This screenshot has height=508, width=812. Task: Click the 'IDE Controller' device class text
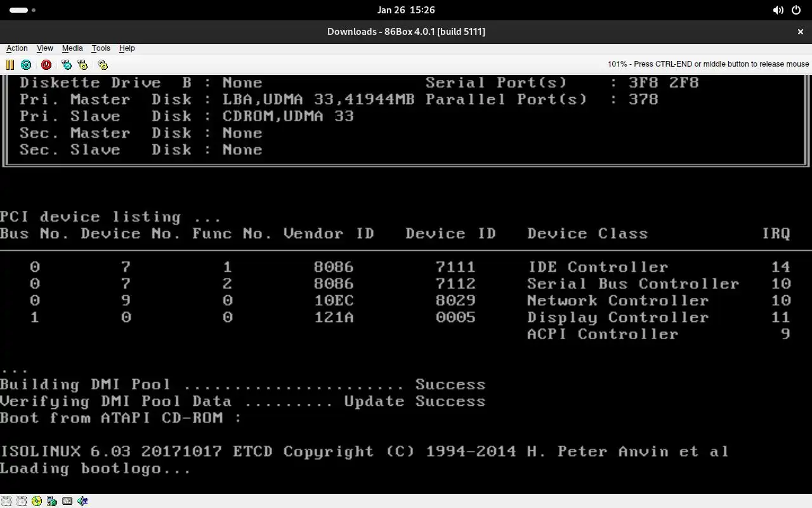598,267
